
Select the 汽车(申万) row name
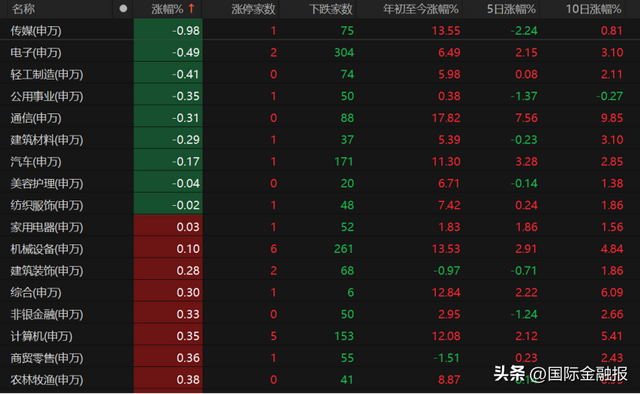(36, 162)
